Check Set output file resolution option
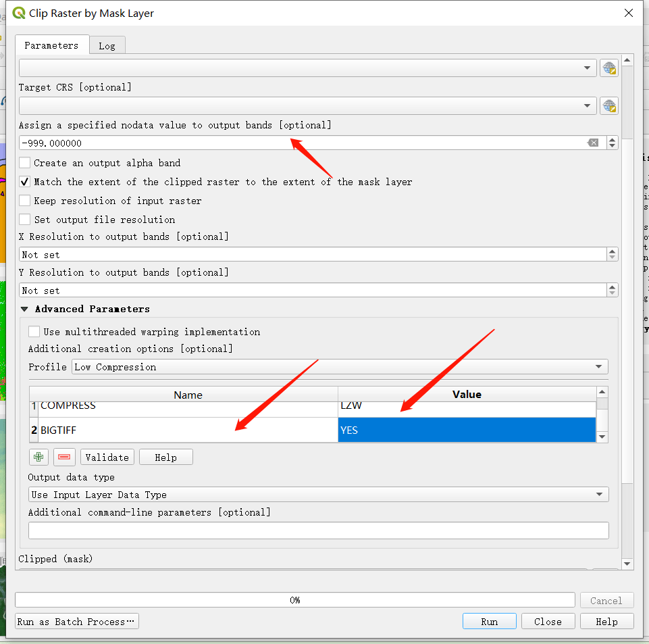 coord(25,220)
